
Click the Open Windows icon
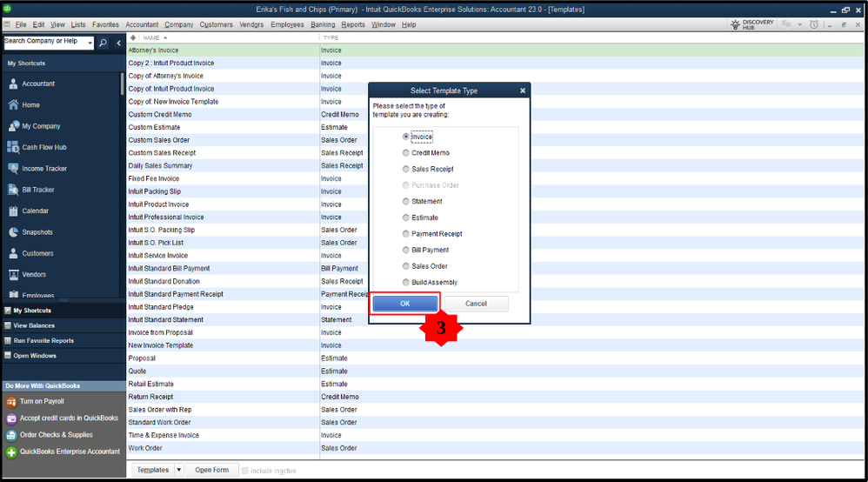[x=8, y=356]
